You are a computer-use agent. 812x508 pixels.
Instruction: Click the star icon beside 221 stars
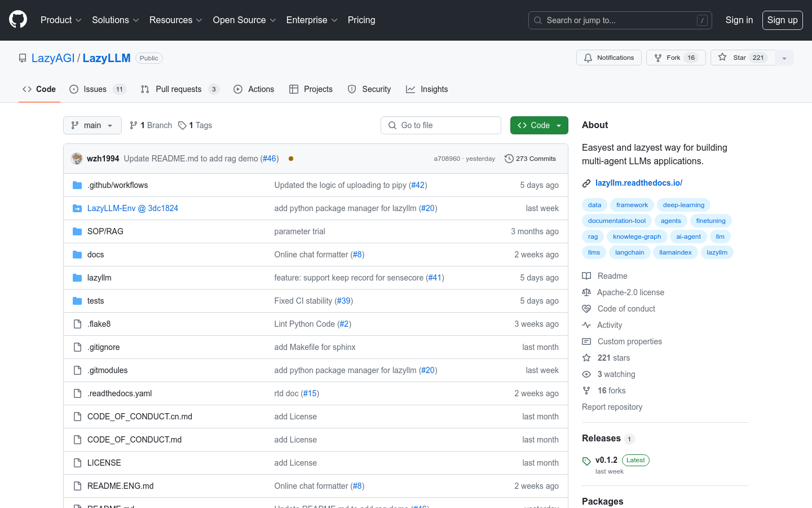coord(586,358)
